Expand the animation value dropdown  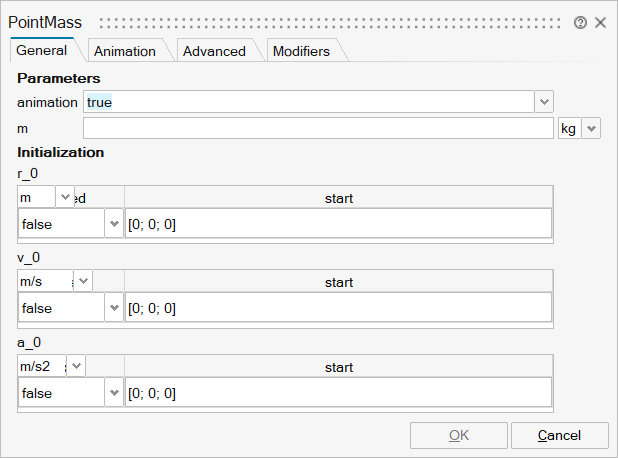[x=544, y=102]
